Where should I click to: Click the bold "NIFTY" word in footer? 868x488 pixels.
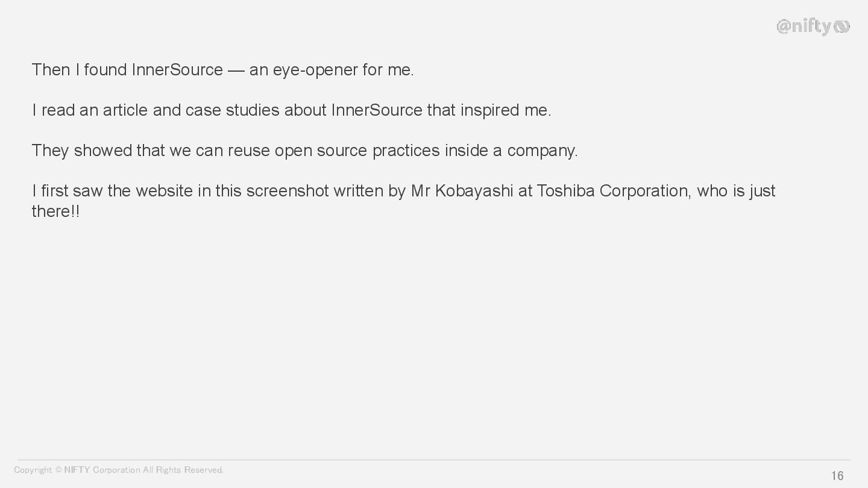(x=77, y=470)
